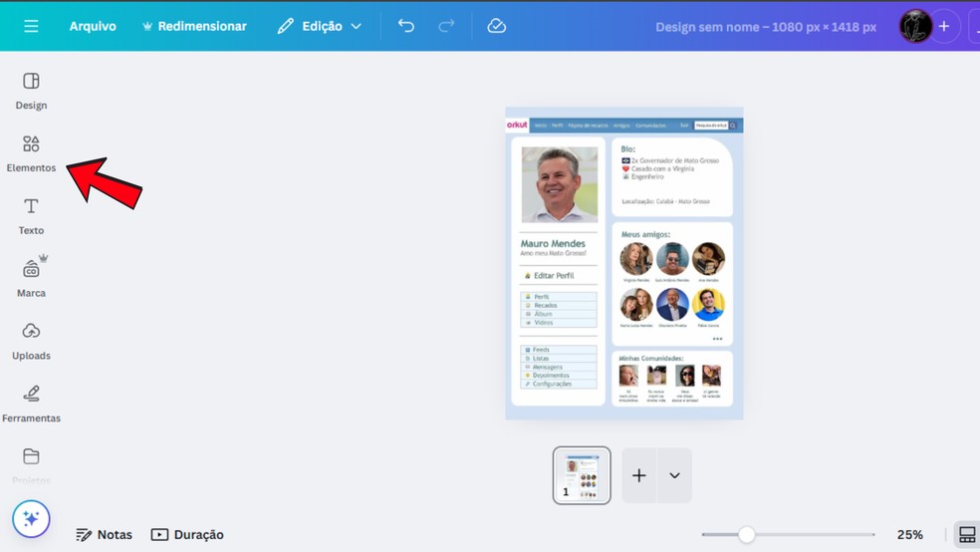
Task: Redo the last action
Action: click(x=446, y=26)
